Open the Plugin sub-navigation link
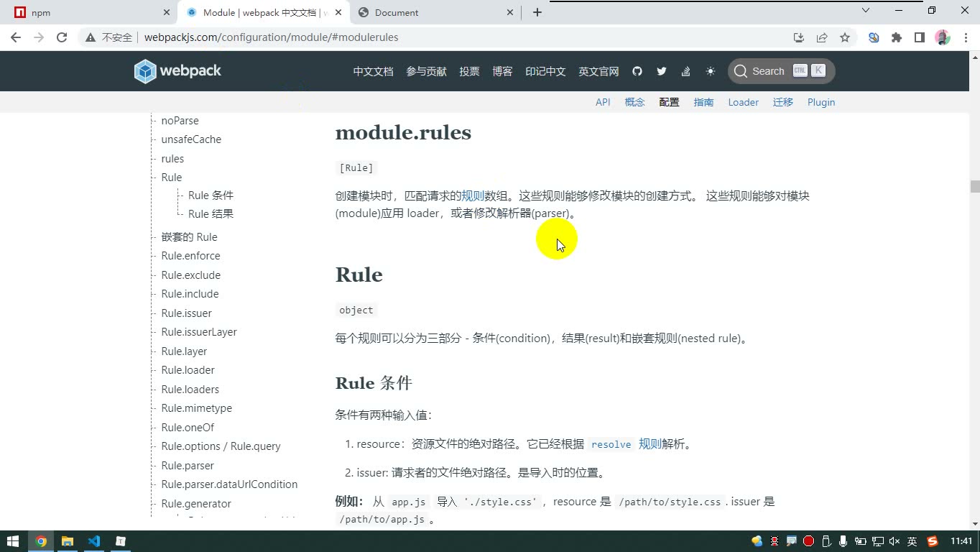Screen dimensions: 980x552 821,102
